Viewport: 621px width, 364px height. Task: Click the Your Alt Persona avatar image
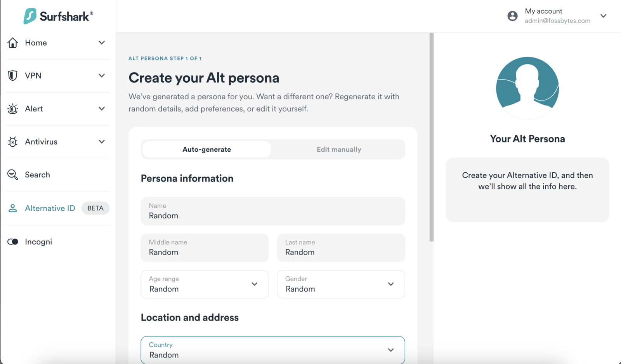(527, 88)
